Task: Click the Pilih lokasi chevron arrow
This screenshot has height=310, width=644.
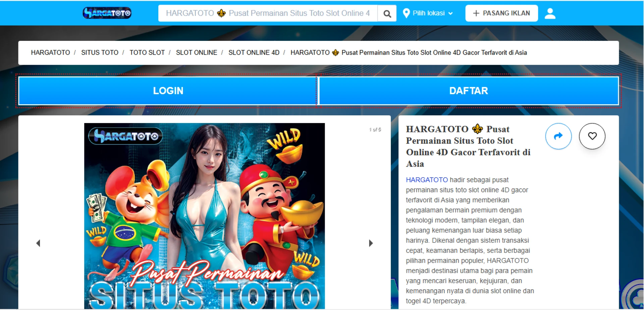Action: click(x=450, y=13)
